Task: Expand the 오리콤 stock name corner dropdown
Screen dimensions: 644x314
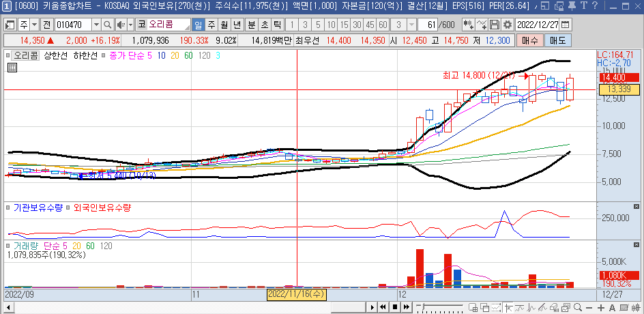Action: click(189, 27)
